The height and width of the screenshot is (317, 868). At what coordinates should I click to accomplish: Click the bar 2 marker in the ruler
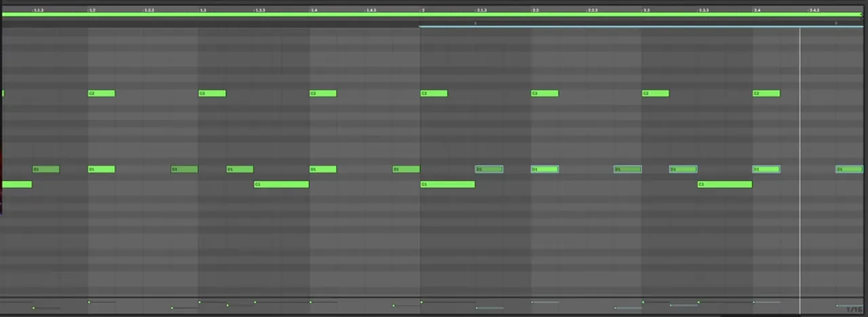click(423, 10)
